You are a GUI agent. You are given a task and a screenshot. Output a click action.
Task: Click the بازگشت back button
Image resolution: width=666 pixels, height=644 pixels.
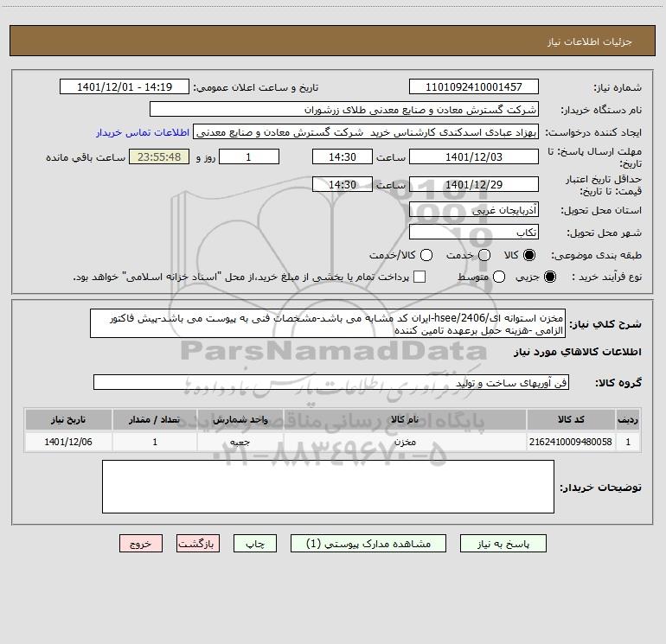[198, 544]
